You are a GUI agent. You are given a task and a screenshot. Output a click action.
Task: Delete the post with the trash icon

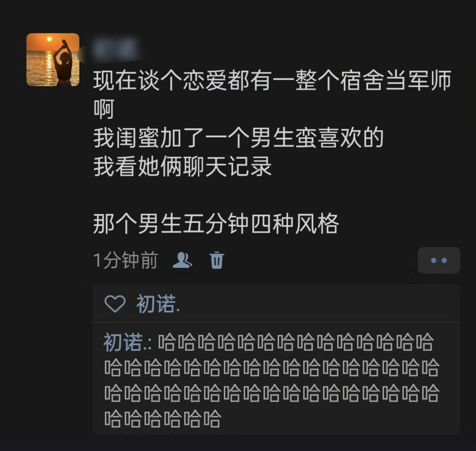217,260
